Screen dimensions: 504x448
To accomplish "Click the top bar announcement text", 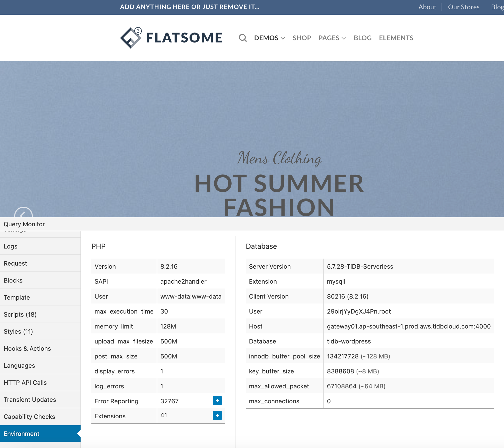I will [190, 7].
